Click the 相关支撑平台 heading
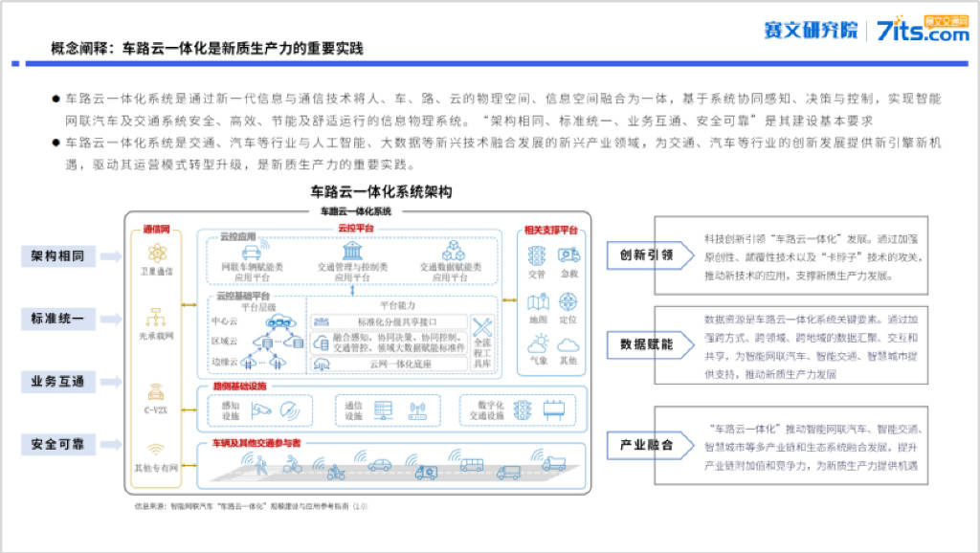 click(x=550, y=230)
